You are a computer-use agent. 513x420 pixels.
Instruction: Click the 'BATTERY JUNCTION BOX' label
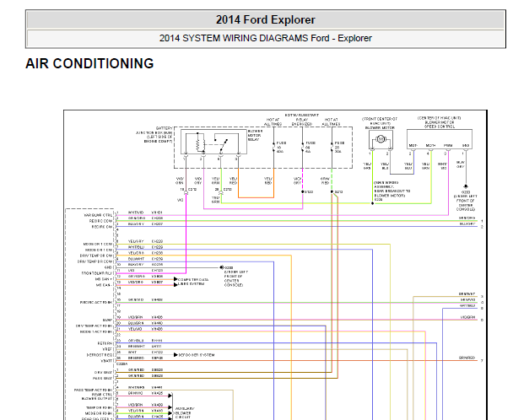154,135
